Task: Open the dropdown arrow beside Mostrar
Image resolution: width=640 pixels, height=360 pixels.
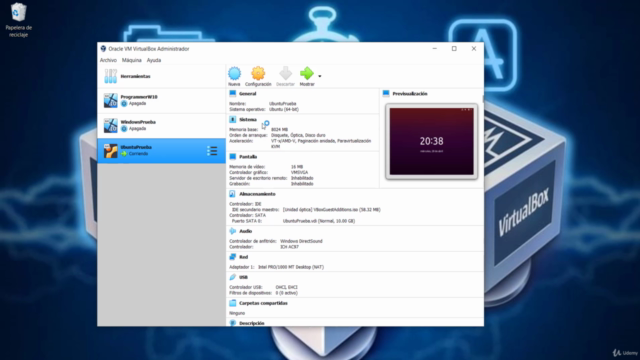Action: click(320, 76)
